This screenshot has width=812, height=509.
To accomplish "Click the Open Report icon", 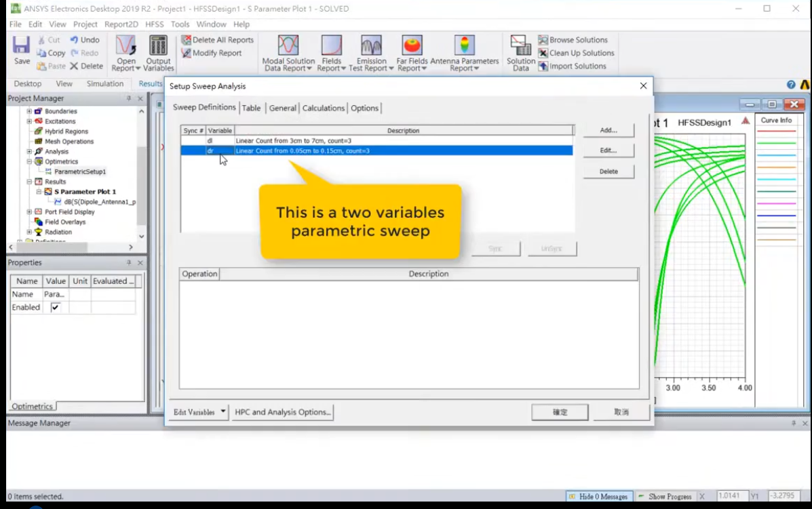I will pyautogui.click(x=125, y=45).
